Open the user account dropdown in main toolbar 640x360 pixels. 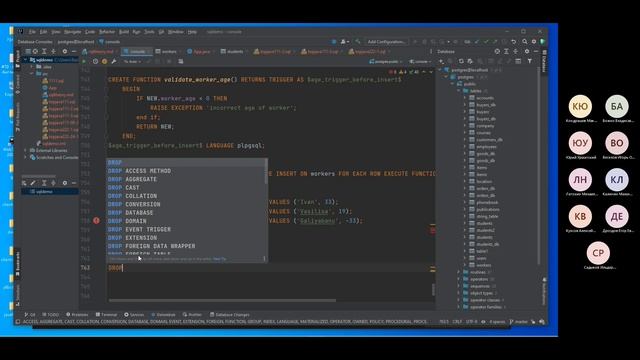[x=344, y=42]
